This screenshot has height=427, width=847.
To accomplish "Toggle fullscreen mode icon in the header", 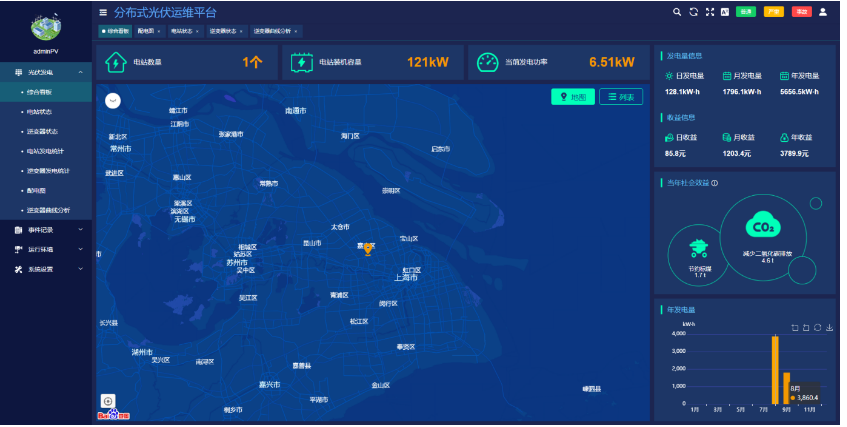I will pyautogui.click(x=709, y=12).
